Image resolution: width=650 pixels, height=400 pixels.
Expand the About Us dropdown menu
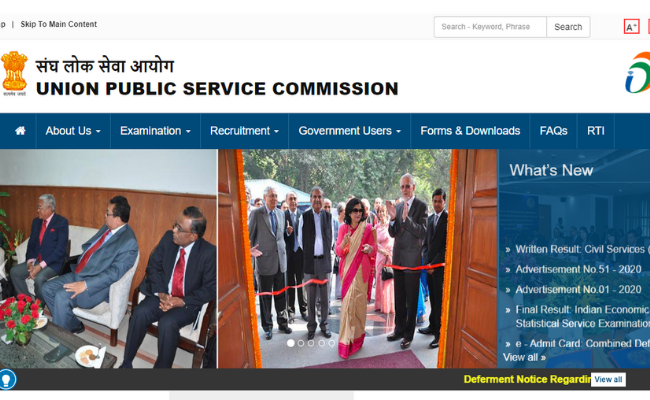pos(73,131)
